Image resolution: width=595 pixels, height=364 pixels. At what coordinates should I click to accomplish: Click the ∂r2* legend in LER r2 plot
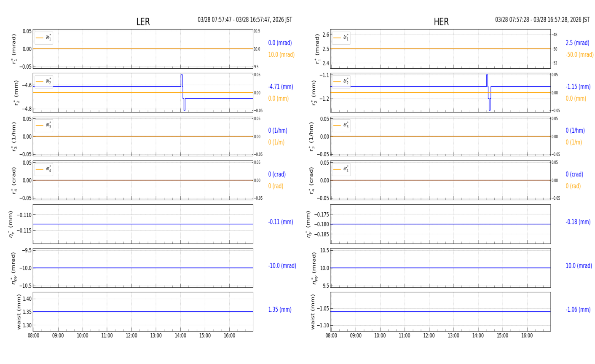pyautogui.click(x=44, y=82)
